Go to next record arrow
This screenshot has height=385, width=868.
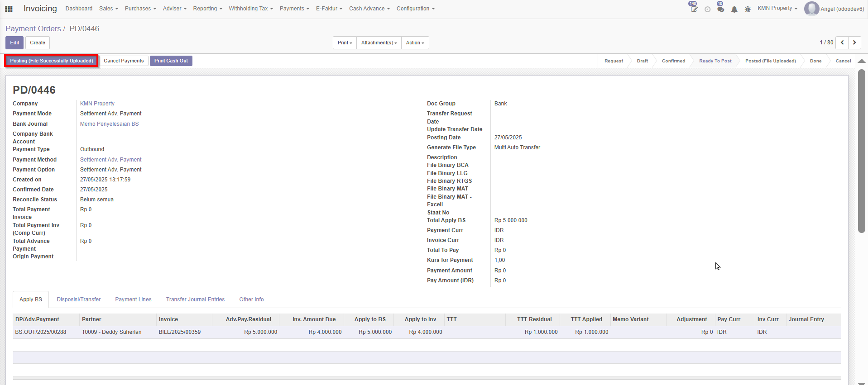tap(854, 43)
